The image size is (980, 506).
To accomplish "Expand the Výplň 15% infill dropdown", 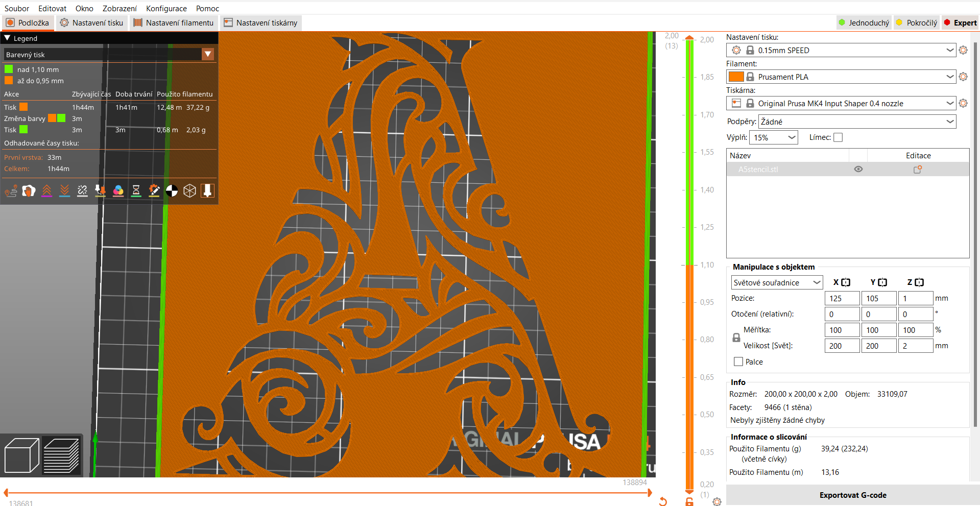I will pyautogui.click(x=774, y=137).
